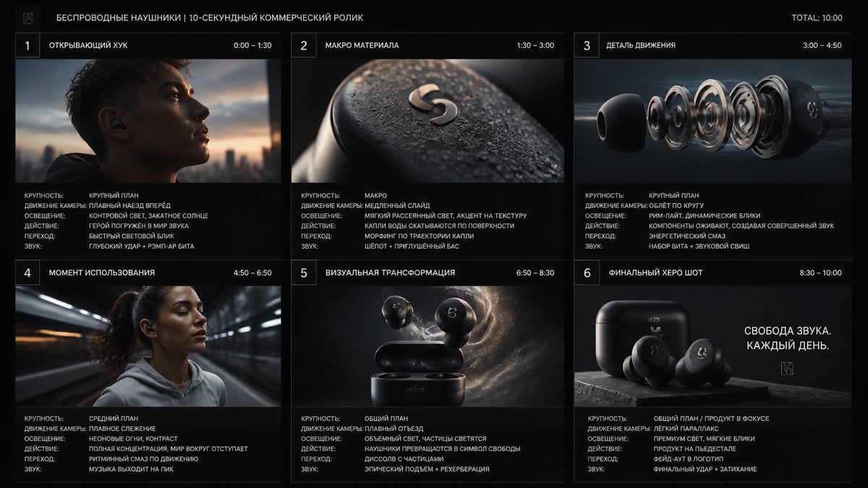Click the brand monogram under the СВОБОДА ЗВУКА slogan
The height and width of the screenshot is (488, 868).
788,369
